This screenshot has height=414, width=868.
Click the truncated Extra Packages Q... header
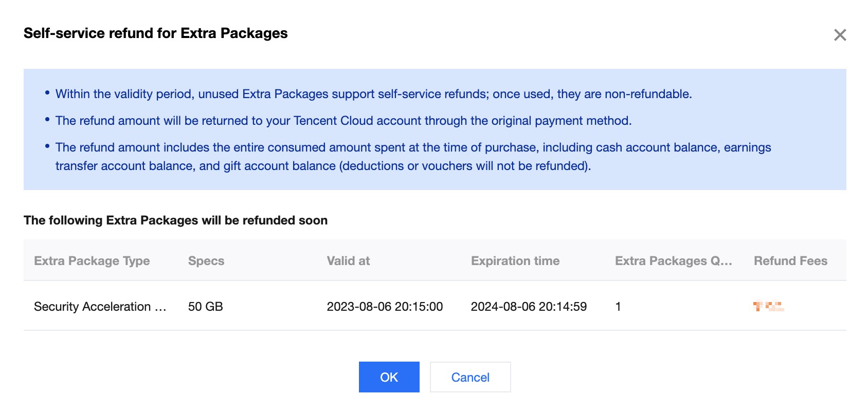click(673, 261)
